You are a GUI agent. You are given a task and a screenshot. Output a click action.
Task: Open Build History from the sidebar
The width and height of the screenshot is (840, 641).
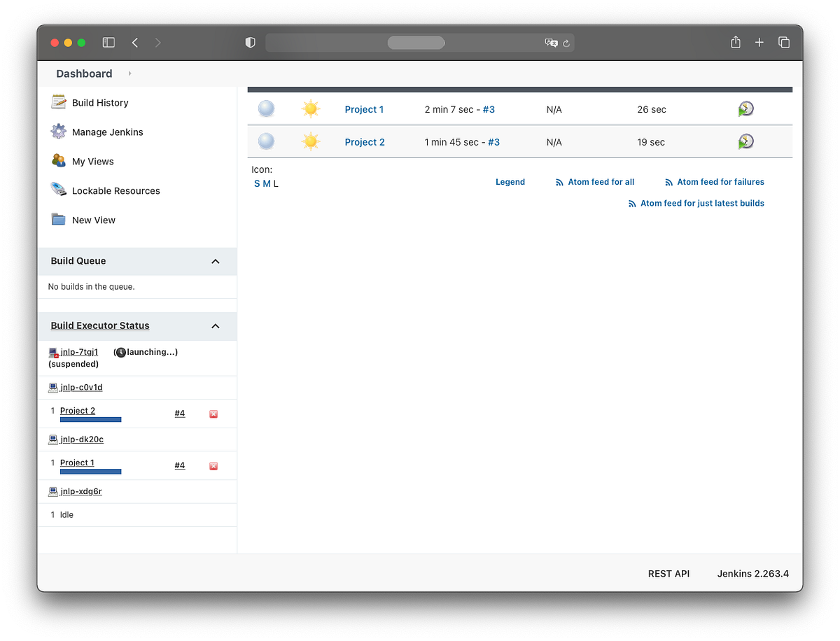pos(100,102)
